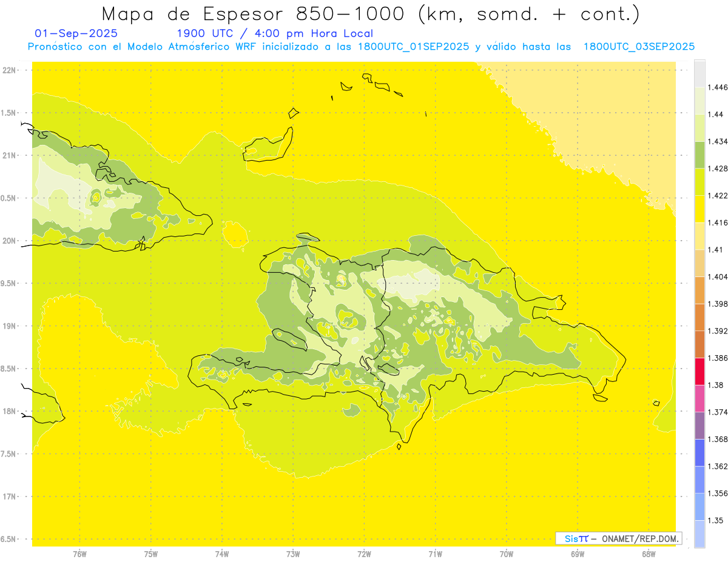Click the pink legend swatch above 1.374
Image resolution: width=728 pixels, height=562 pixels.
tap(699, 398)
